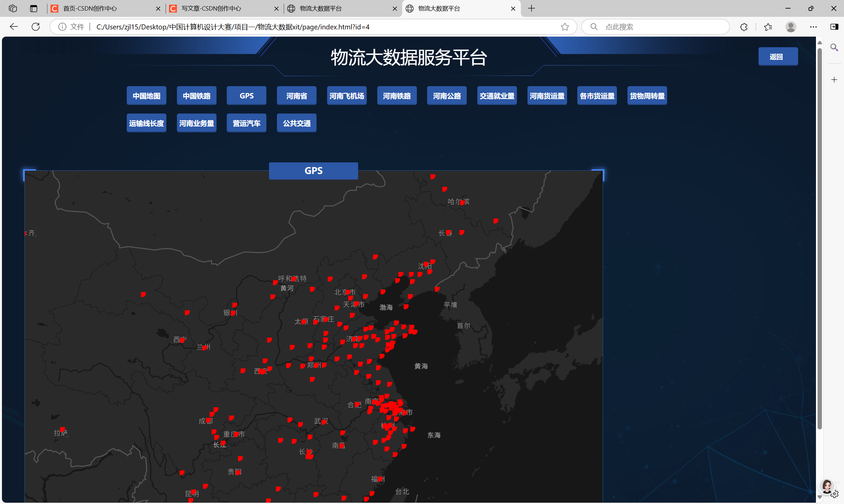Screen dimensions: 844x504
Task: Refresh the current page
Action: click(x=36, y=27)
